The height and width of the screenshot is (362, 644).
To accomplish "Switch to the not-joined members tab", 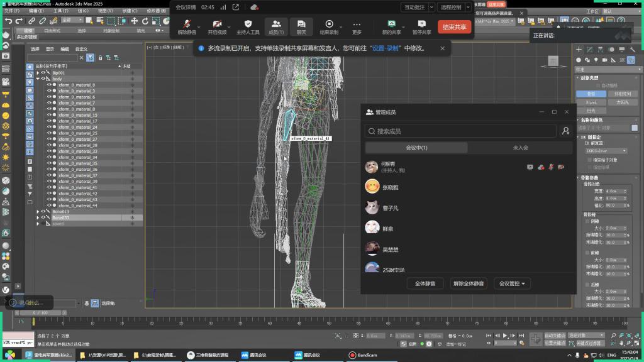I will coord(520,148).
